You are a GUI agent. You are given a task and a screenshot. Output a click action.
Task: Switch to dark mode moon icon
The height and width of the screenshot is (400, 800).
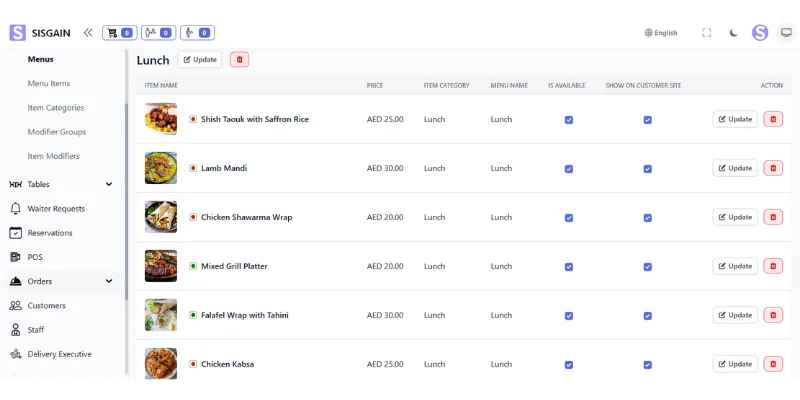tap(733, 33)
